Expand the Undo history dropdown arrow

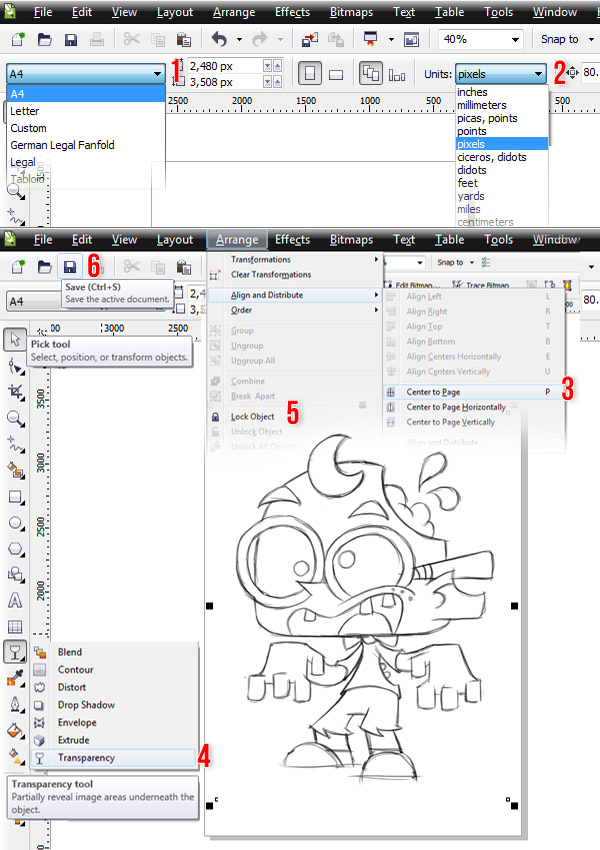[x=239, y=40]
